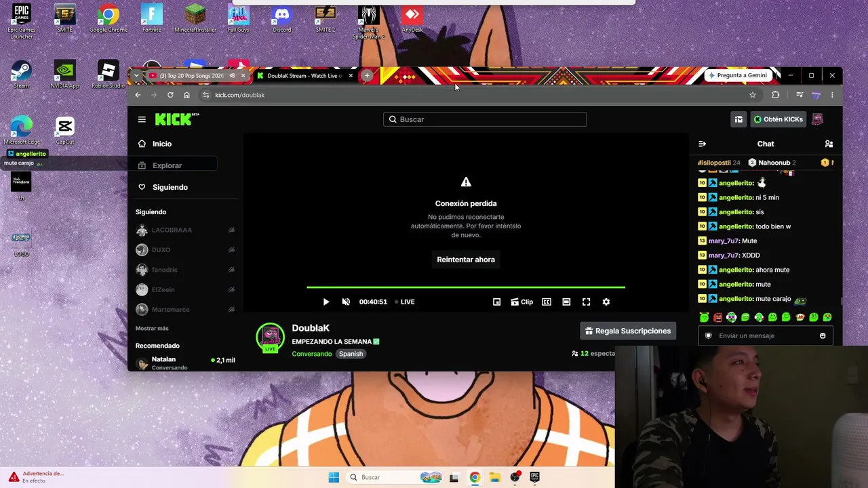Open the SMITE 2 desktop shortcut

[325, 19]
